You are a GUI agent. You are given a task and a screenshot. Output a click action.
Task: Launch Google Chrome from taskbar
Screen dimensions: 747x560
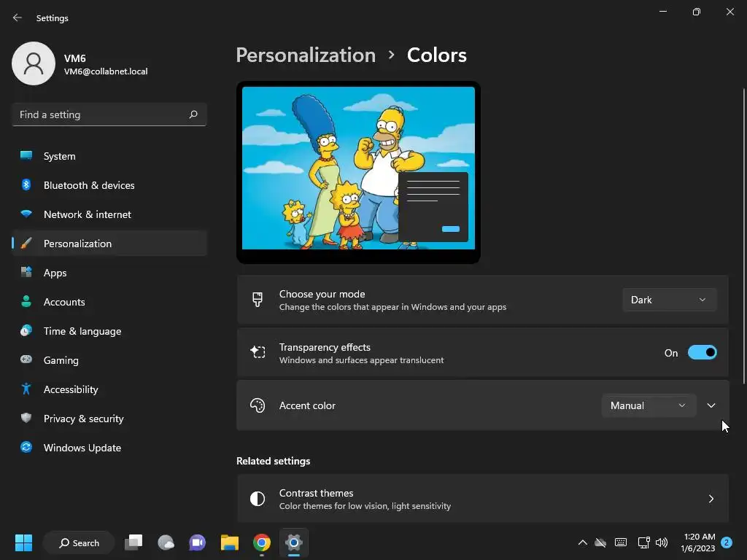(262, 542)
